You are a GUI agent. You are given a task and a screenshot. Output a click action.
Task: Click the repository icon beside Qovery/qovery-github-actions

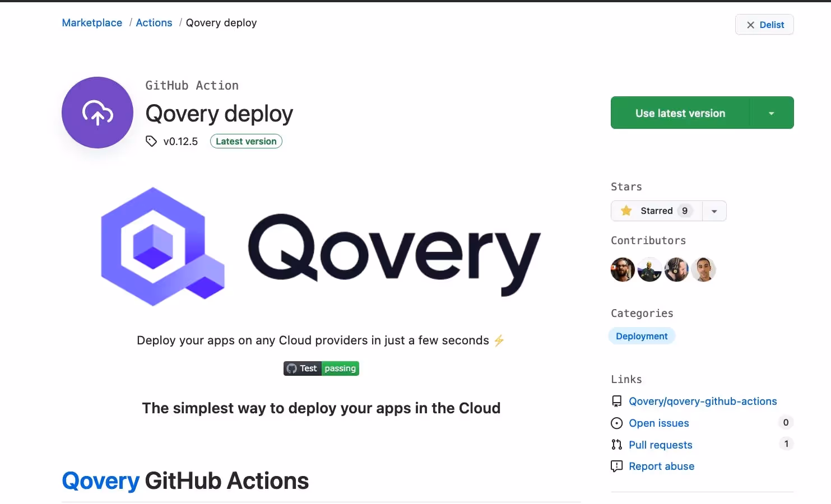click(x=616, y=401)
